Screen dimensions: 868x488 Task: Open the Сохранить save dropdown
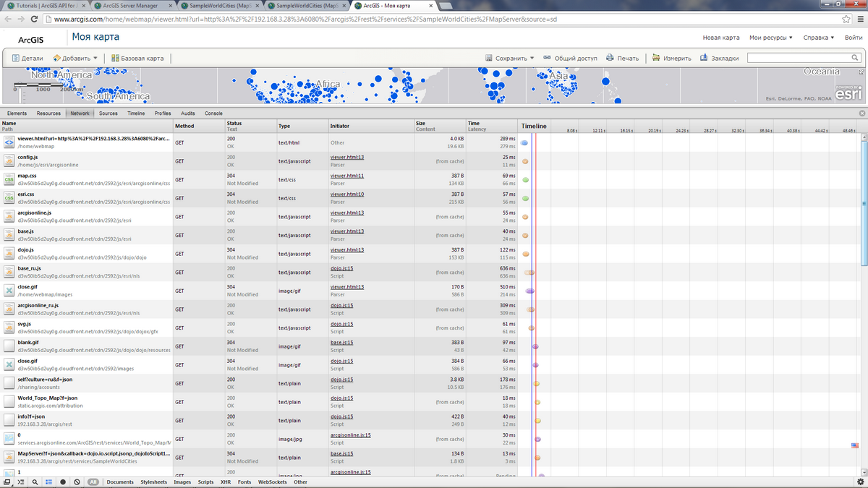click(510, 58)
